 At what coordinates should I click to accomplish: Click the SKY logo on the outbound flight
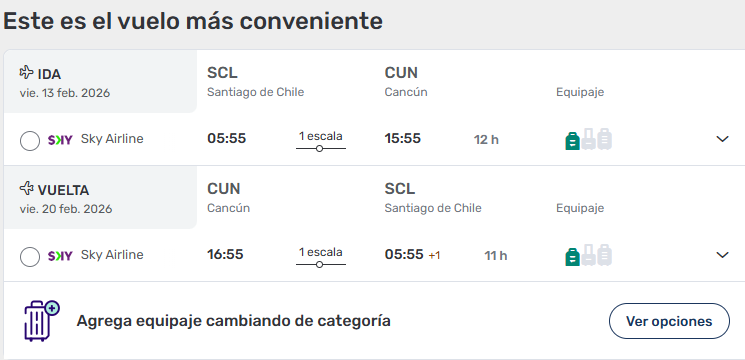[x=60, y=140]
